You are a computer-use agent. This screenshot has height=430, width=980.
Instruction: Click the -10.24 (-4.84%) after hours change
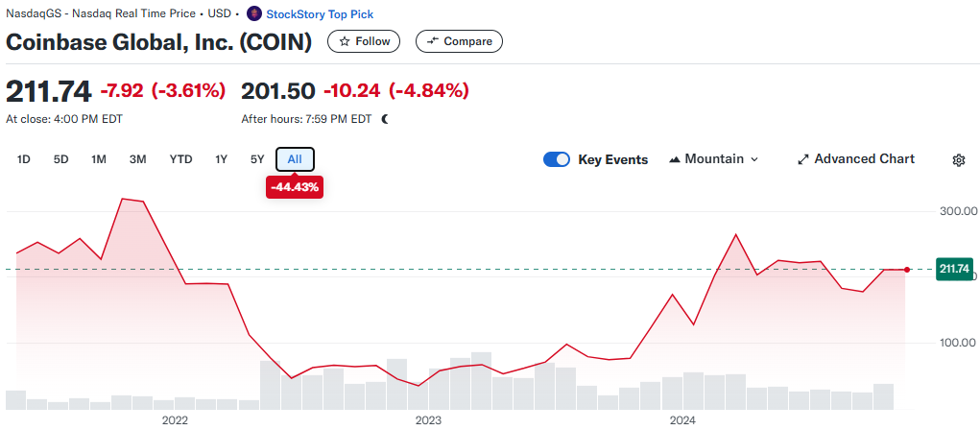pyautogui.click(x=396, y=91)
